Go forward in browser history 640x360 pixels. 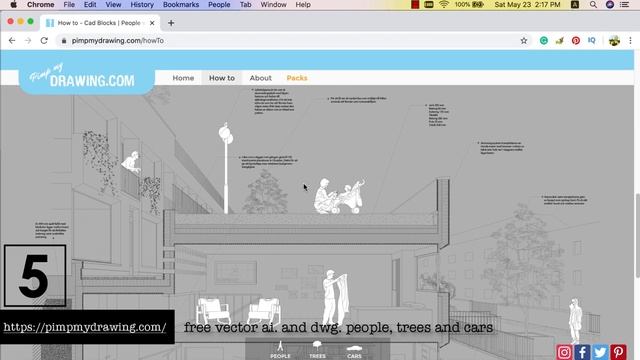(28, 40)
